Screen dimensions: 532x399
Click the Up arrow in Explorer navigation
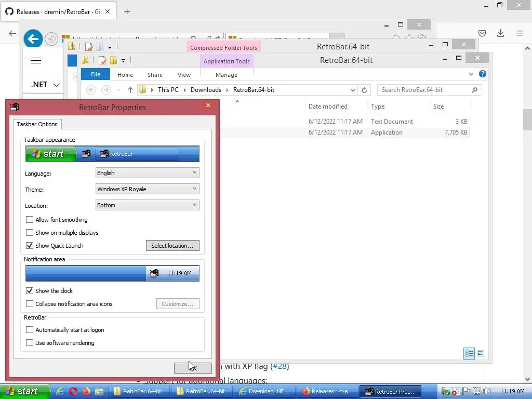point(130,90)
